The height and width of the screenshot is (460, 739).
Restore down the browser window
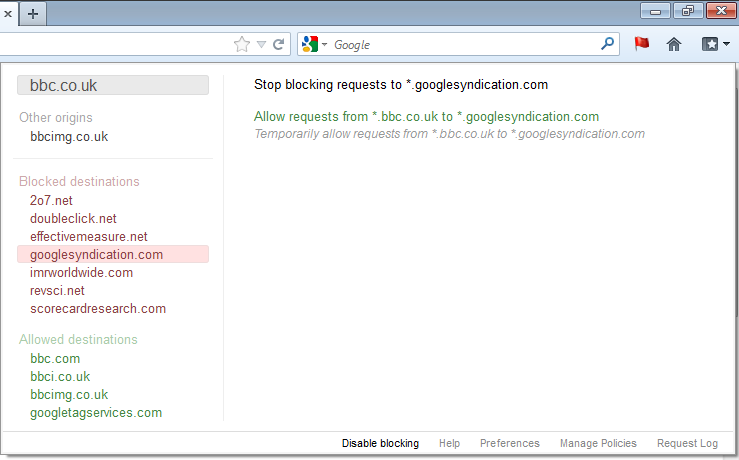pyautogui.click(x=688, y=10)
